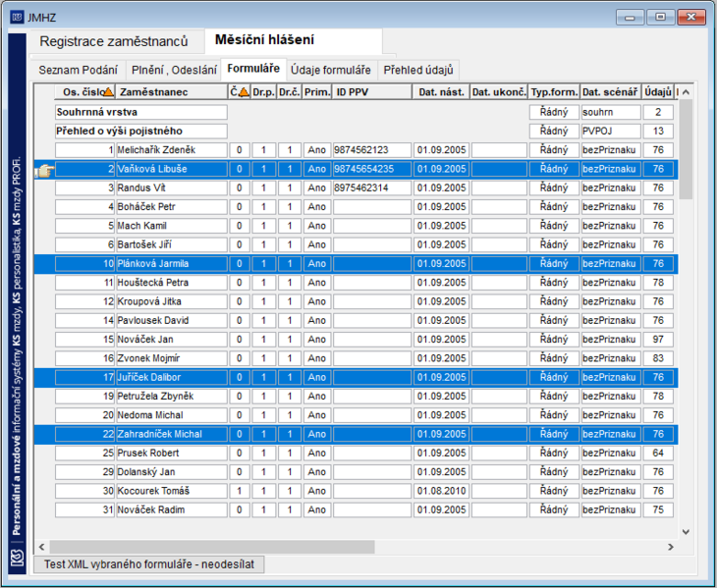The image size is (717, 588).
Task: Click the pointing hand row marker icon
Action: tap(44, 172)
